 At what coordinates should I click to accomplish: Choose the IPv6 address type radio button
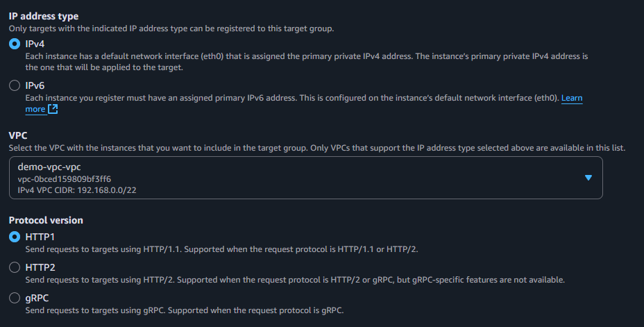click(15, 86)
